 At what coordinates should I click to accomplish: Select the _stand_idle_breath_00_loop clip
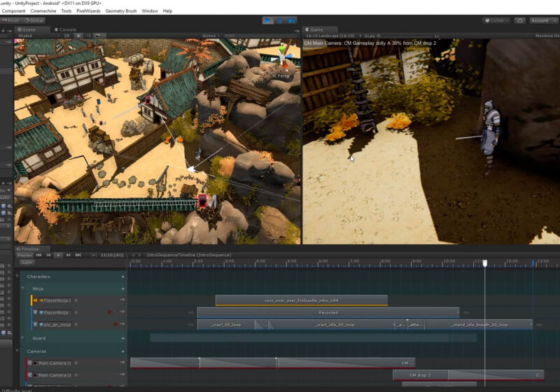pos(479,325)
